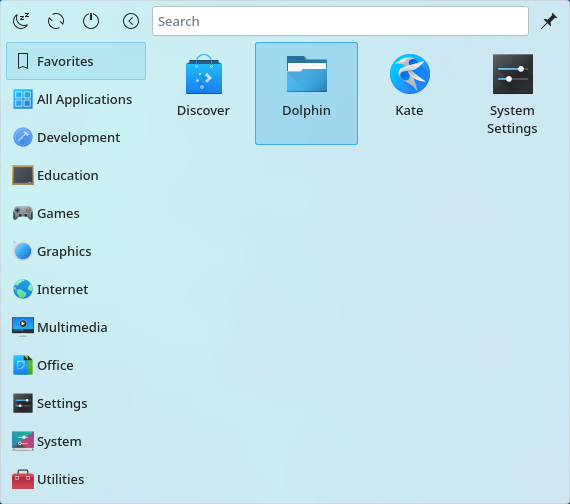Open System Settings app icon
The image size is (570, 504).
pyautogui.click(x=512, y=93)
